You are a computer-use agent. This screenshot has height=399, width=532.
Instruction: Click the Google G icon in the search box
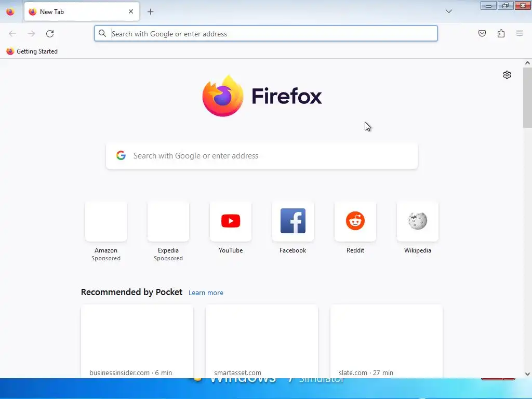point(121,155)
